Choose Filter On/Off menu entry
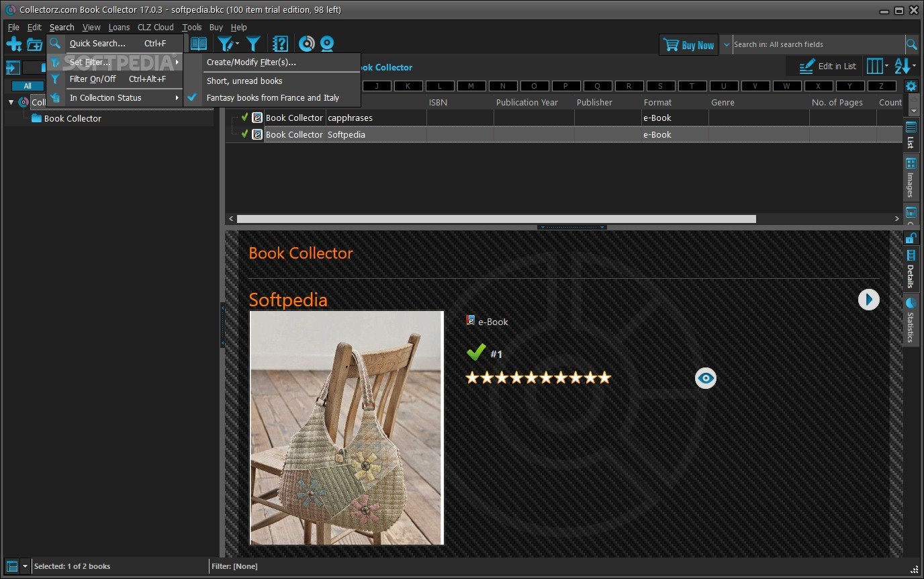The width and height of the screenshot is (924, 579). (x=115, y=79)
